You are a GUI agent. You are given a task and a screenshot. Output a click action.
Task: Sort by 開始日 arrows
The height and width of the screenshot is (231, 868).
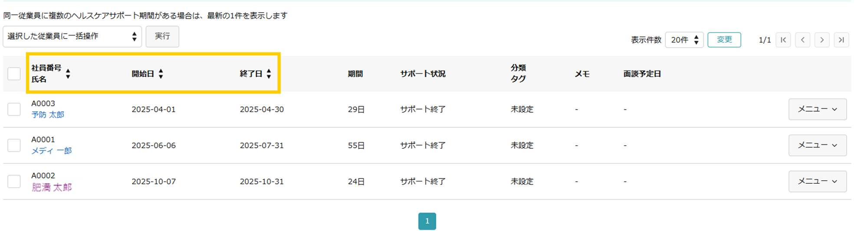pos(161,74)
